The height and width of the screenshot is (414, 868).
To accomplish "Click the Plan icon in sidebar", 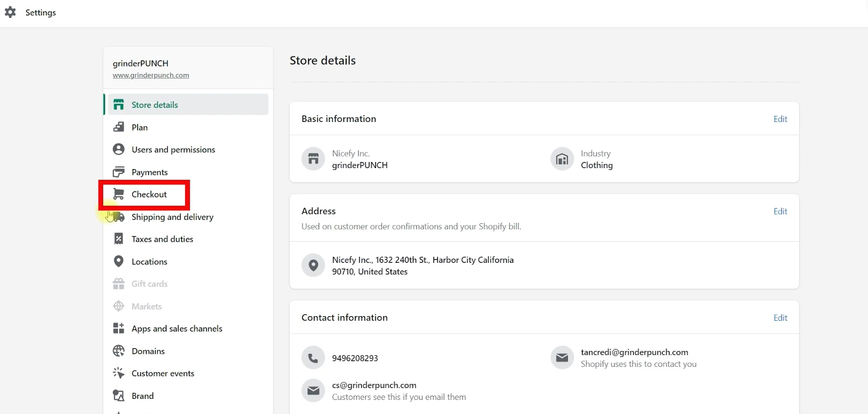I will coord(119,127).
